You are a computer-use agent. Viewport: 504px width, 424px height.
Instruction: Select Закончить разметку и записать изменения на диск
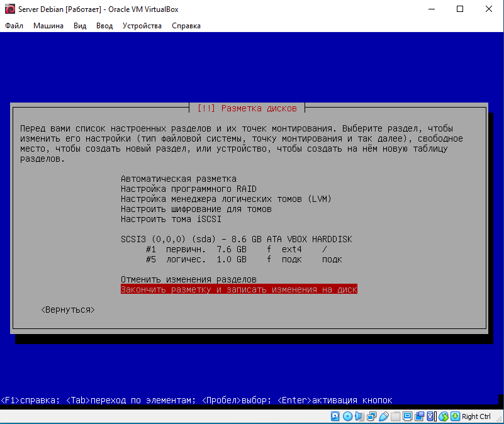coord(238,289)
